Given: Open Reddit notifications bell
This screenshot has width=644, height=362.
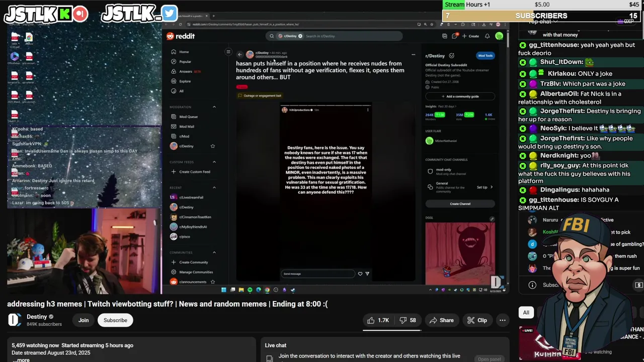Looking at the screenshot, I should [x=487, y=36].
